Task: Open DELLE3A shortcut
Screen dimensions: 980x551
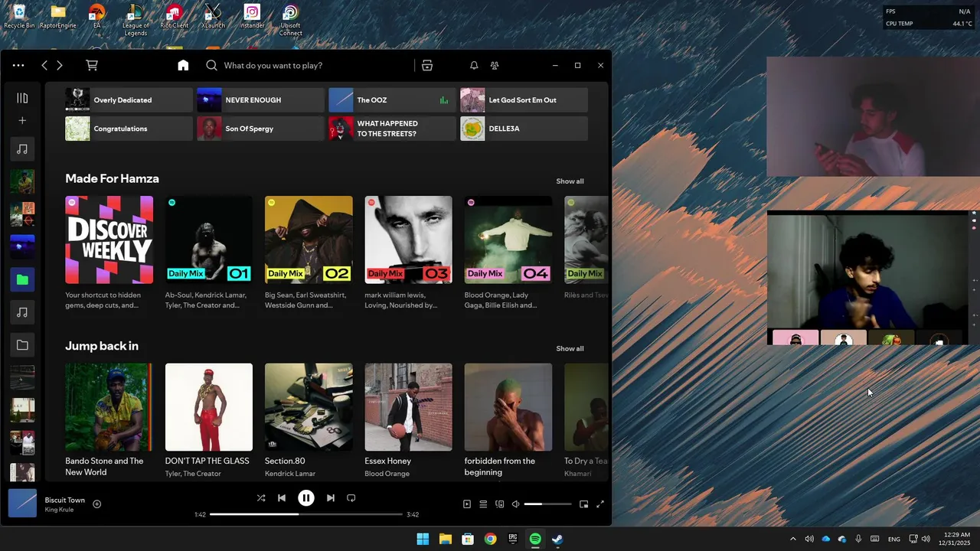Action: click(x=524, y=129)
